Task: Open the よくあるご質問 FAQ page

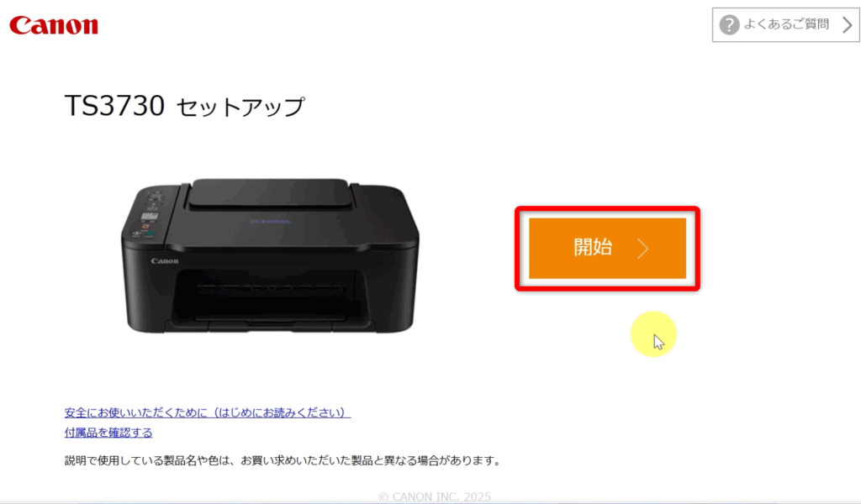Action: coord(786,24)
